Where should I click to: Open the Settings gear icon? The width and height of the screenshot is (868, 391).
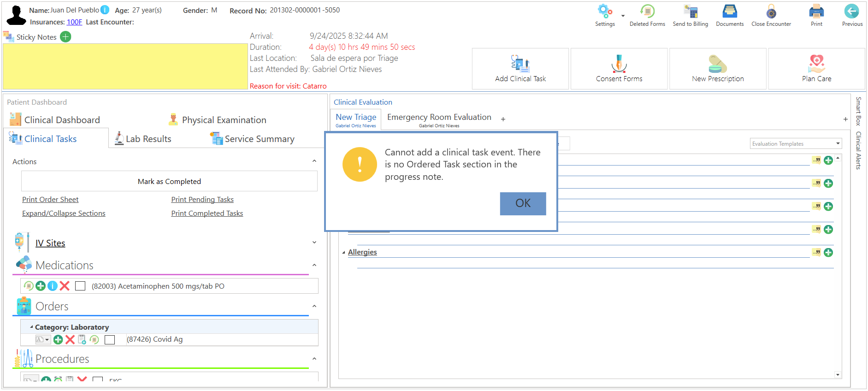[x=604, y=11]
